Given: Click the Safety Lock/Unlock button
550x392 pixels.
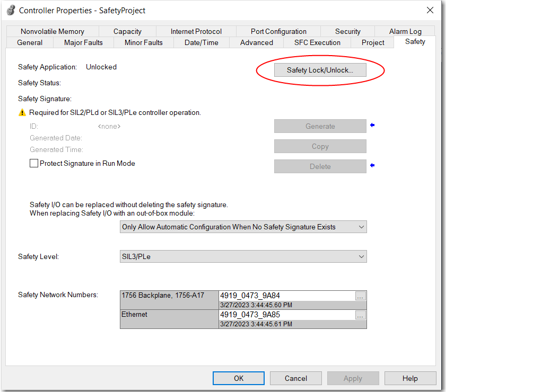Looking at the screenshot, I should pos(320,70).
